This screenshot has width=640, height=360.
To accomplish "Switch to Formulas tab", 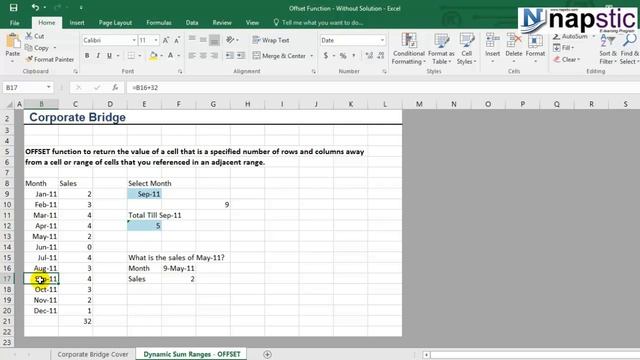I will point(159,22).
